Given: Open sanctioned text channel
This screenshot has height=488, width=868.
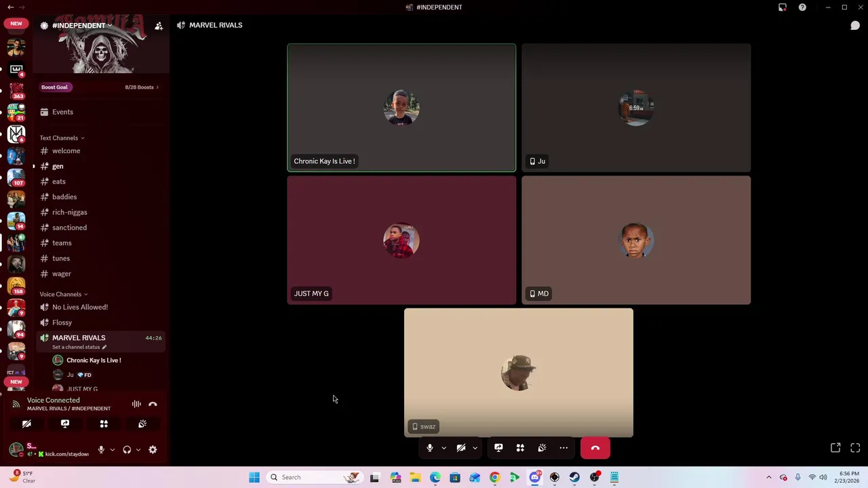Looking at the screenshot, I should tap(100, 228).
